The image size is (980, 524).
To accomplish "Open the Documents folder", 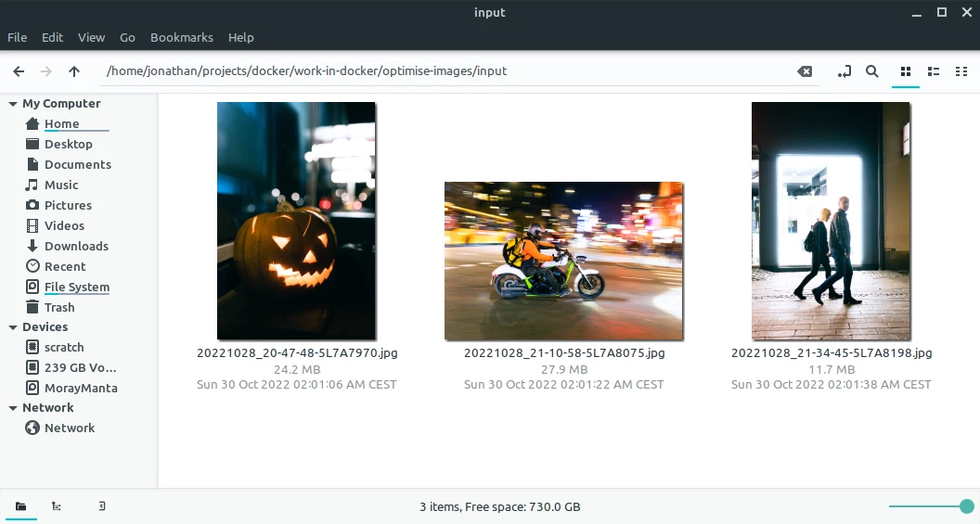I will tap(79, 165).
